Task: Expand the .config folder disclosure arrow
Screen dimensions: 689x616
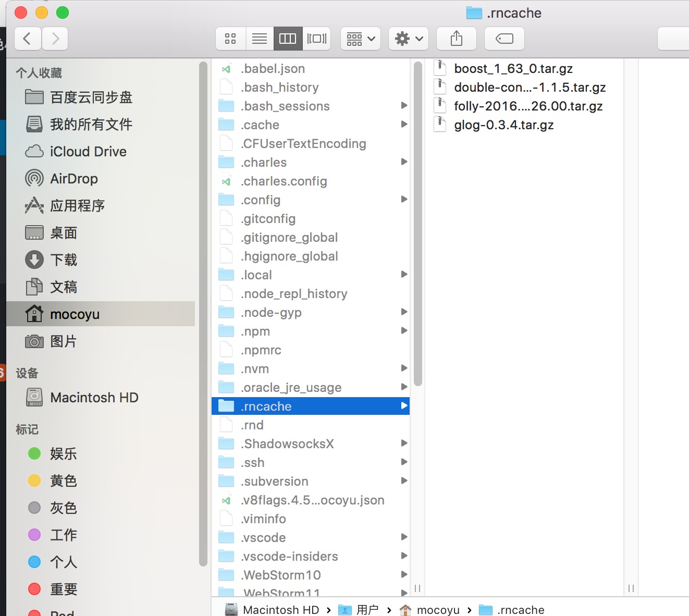Action: coord(404,199)
